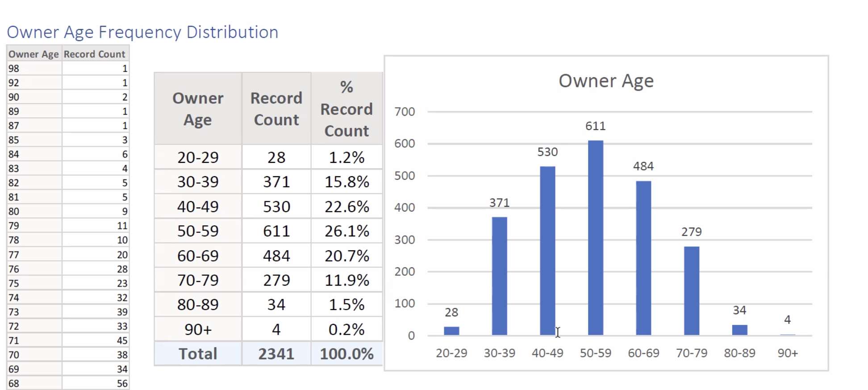
Task: Click the % Record Count header
Action: (346, 109)
